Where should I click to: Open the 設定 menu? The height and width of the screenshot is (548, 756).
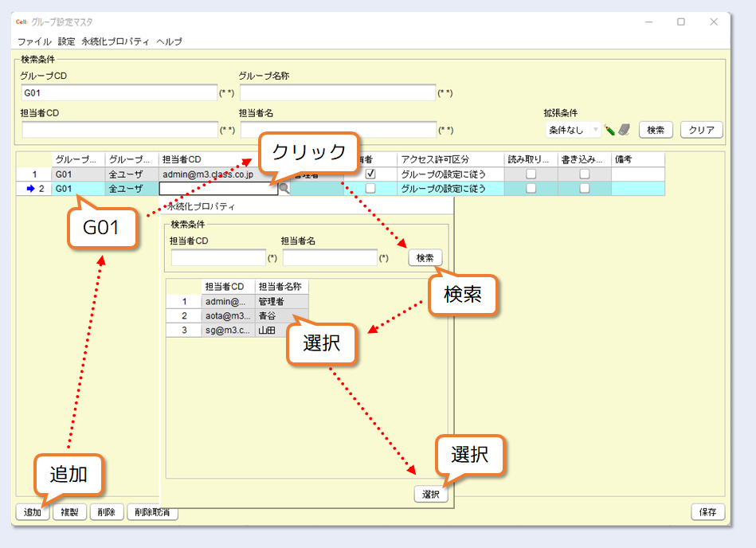pyautogui.click(x=66, y=41)
